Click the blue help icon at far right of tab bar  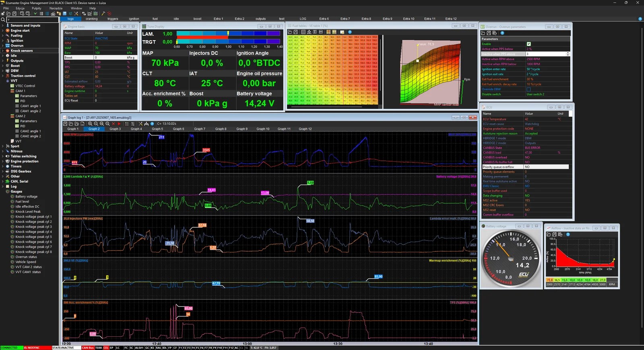tap(640, 19)
